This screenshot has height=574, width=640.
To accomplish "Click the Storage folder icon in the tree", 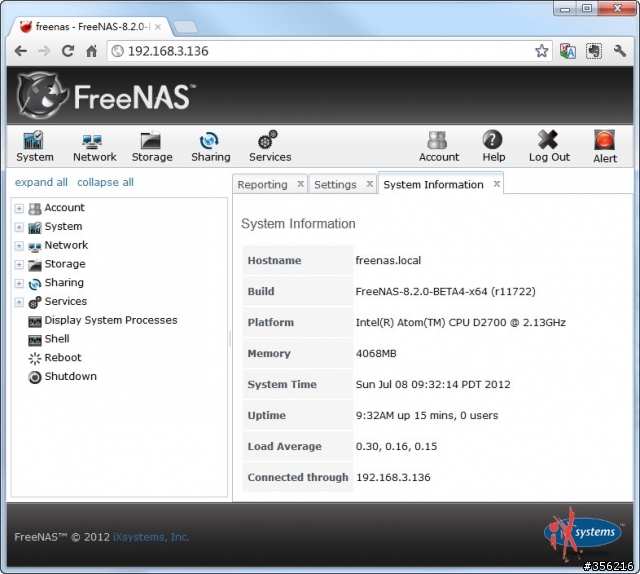I will (x=35, y=265).
